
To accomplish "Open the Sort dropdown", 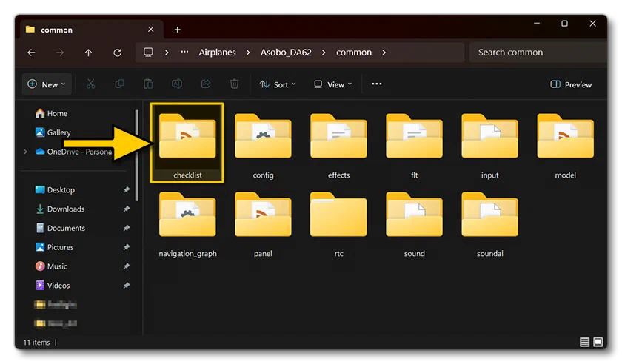I will point(278,84).
